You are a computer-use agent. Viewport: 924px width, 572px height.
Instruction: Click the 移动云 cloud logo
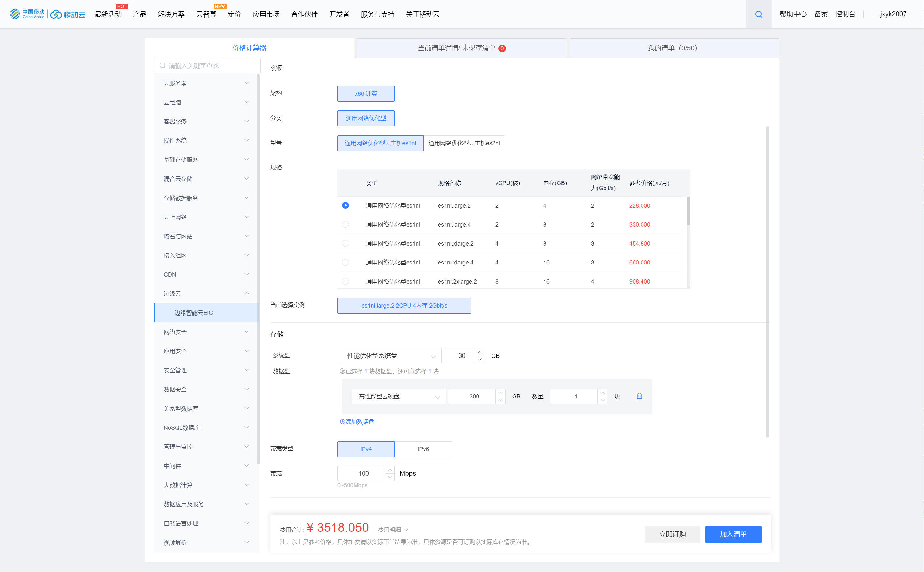tap(68, 14)
